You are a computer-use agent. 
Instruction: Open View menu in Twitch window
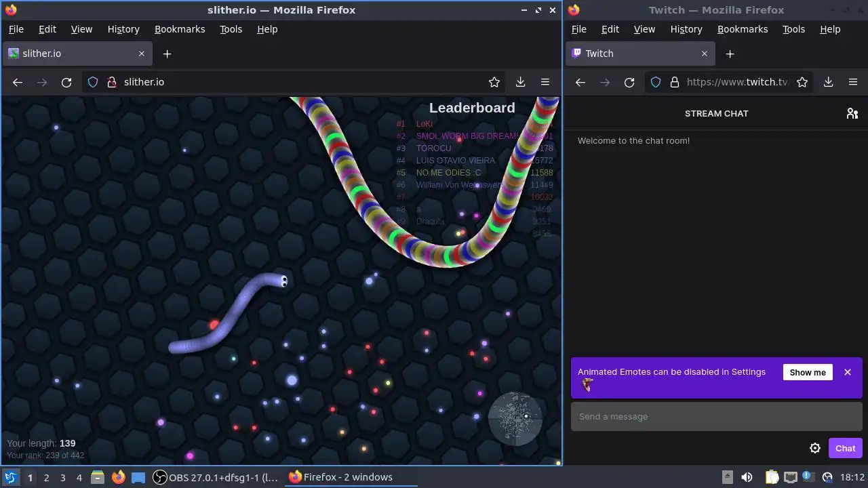coord(644,29)
